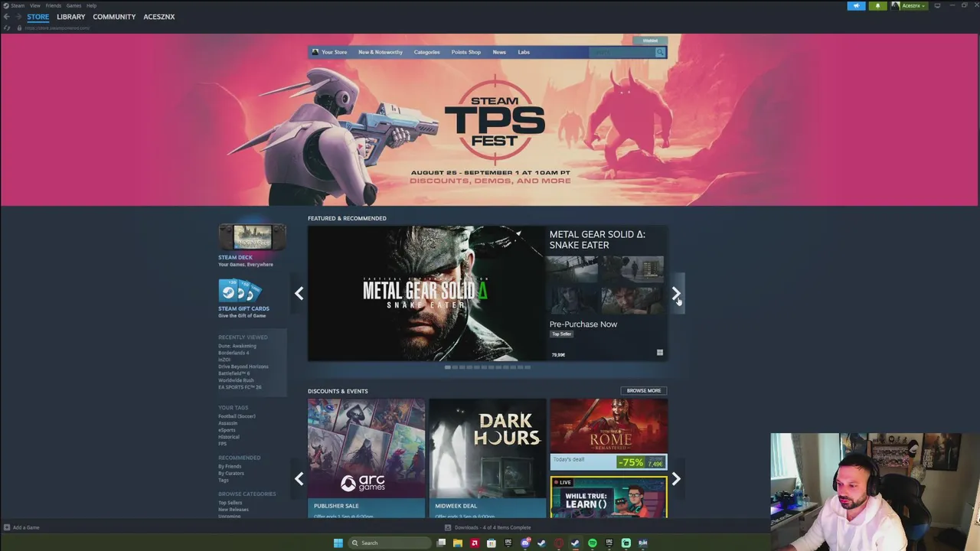Open the Total War Rome Remastered deal

coord(609,433)
